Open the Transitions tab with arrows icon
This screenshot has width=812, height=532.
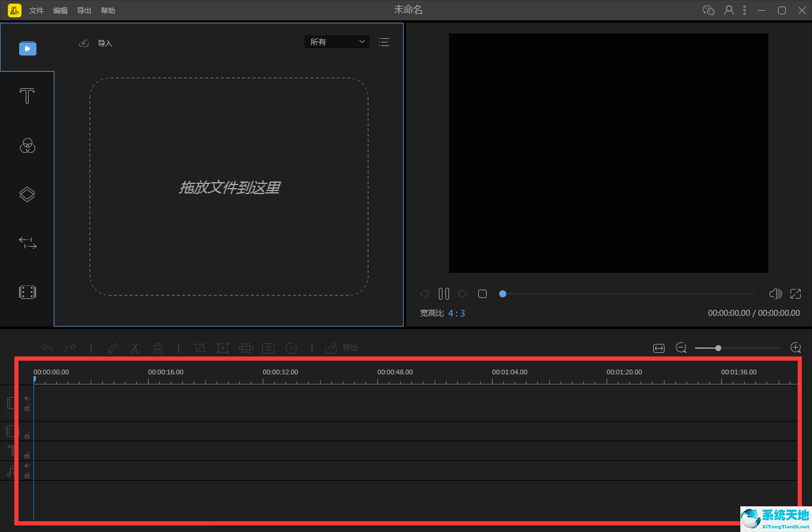point(27,243)
